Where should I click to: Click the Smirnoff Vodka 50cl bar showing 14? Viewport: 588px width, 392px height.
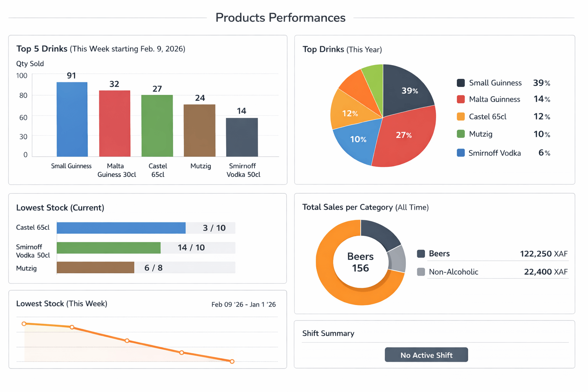[x=242, y=138]
